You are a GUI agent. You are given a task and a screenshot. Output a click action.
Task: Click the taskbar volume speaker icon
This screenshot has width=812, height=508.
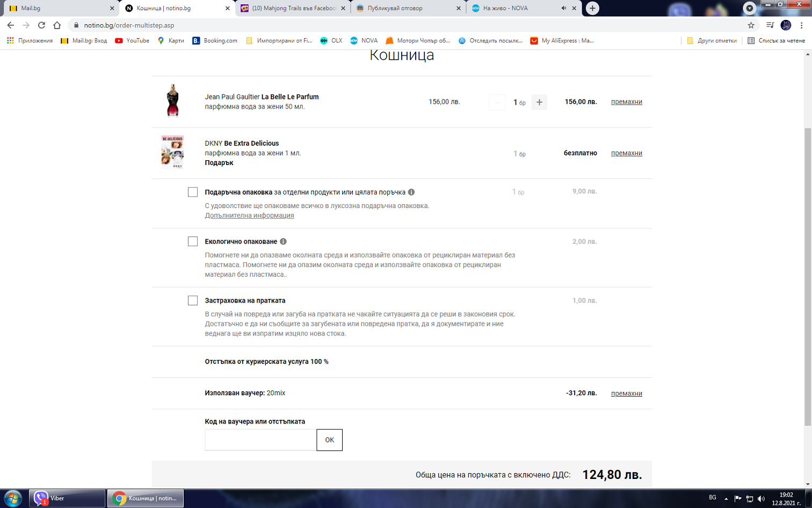pos(761,498)
